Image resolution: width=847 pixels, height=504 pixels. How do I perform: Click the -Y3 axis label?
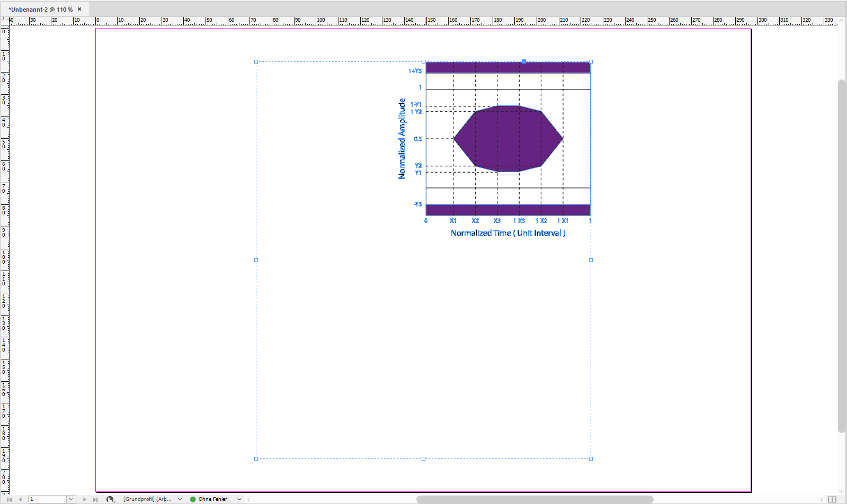(417, 204)
